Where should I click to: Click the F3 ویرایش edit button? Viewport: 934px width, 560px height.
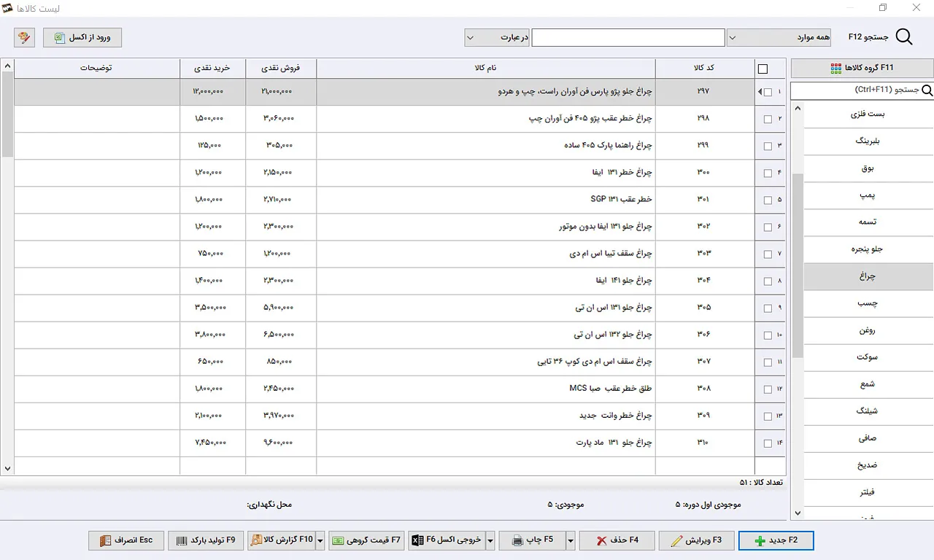pyautogui.click(x=696, y=540)
